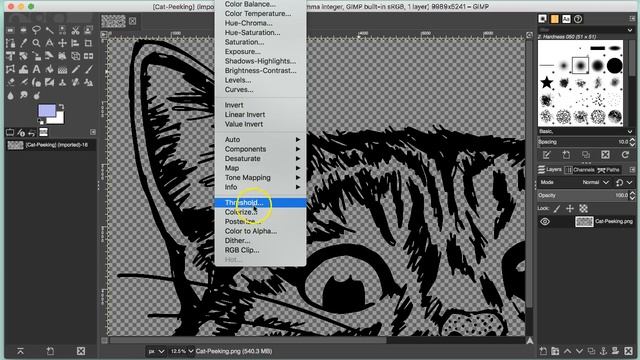
Task: Open canvas navigation at bottom-right corner
Action: [529, 340]
